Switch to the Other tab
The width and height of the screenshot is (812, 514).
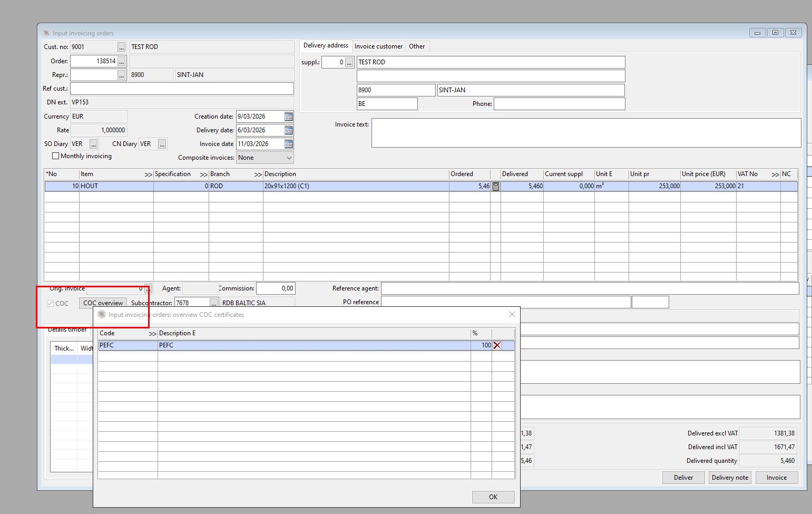click(x=417, y=46)
